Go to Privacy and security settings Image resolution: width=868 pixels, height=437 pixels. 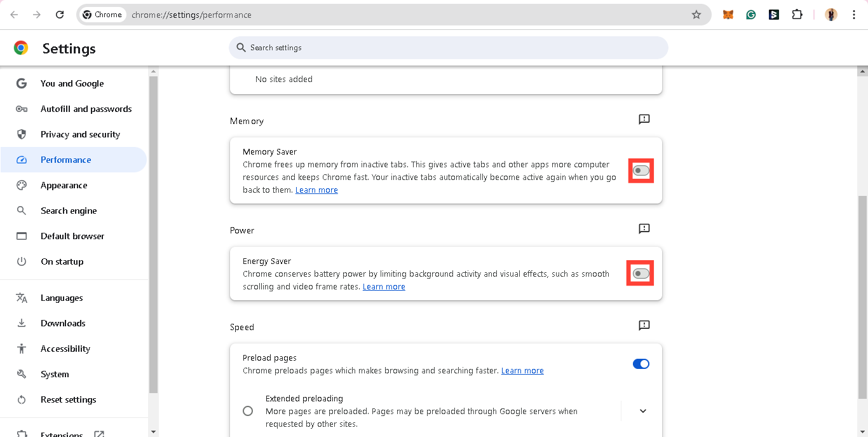[80, 134]
